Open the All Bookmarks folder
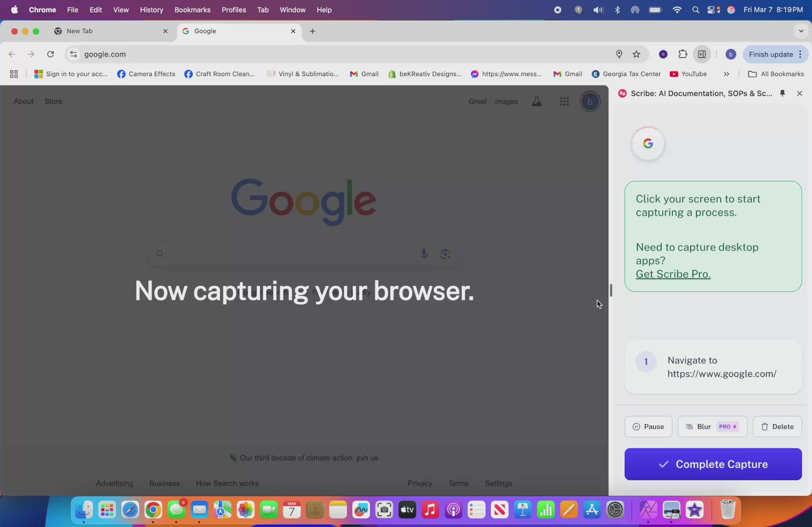Viewport: 812px width, 527px height. [x=776, y=74]
